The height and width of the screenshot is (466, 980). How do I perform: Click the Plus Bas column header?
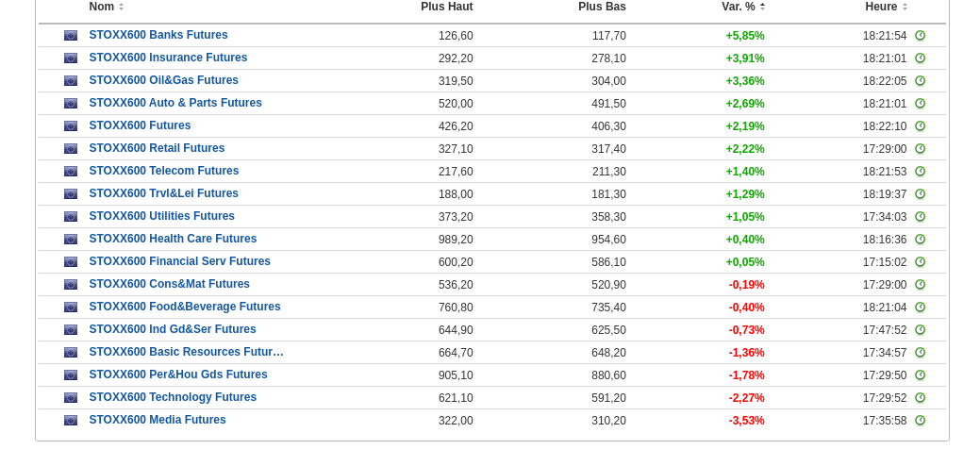602,7
